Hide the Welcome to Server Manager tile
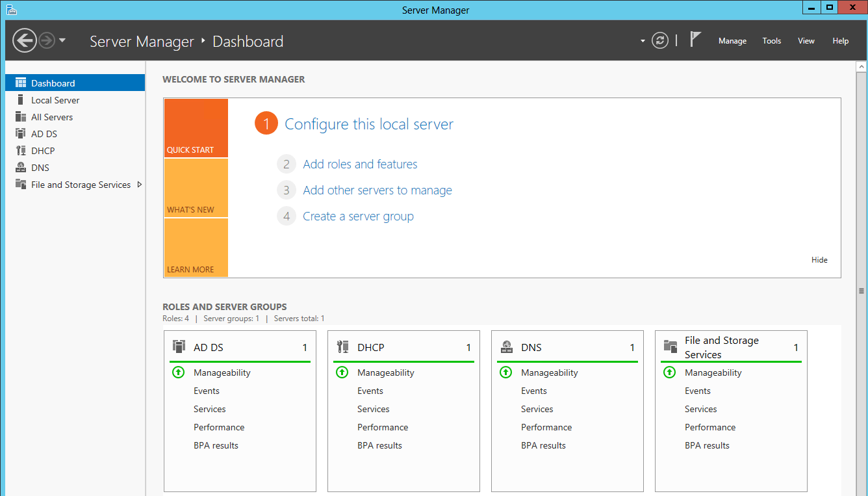Image resolution: width=868 pixels, height=496 pixels. (819, 259)
